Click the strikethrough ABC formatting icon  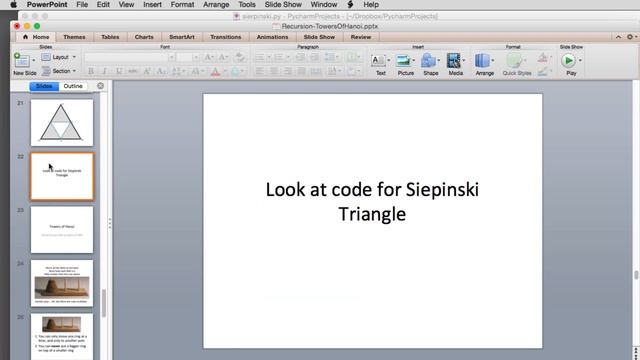[132, 71]
